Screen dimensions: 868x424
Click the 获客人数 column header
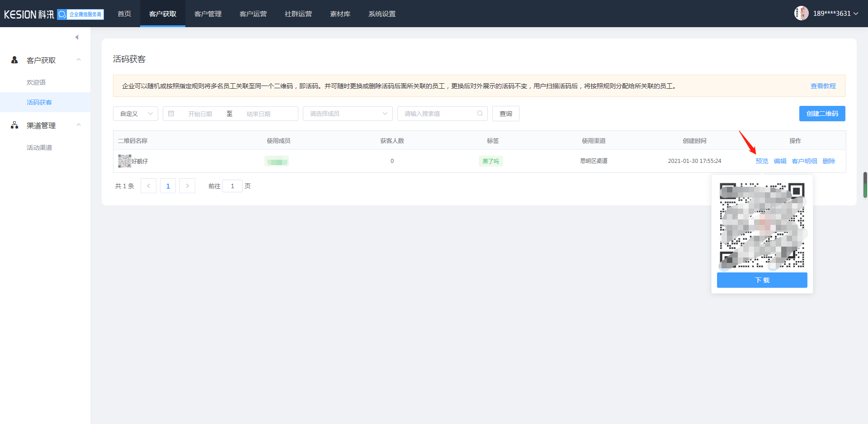pos(392,141)
